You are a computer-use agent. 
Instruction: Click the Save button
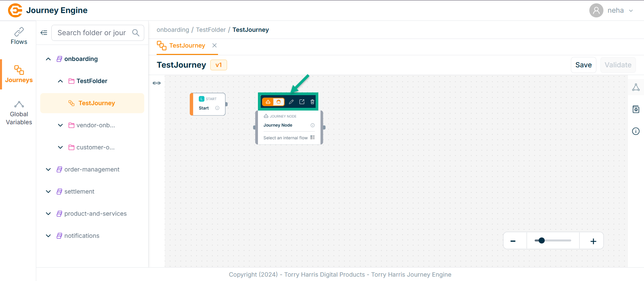583,65
